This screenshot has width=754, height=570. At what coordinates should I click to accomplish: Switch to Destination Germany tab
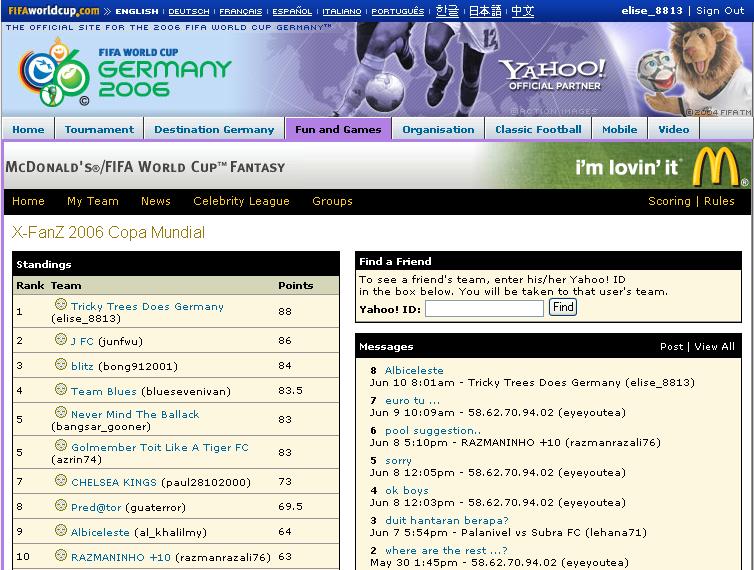tap(214, 129)
